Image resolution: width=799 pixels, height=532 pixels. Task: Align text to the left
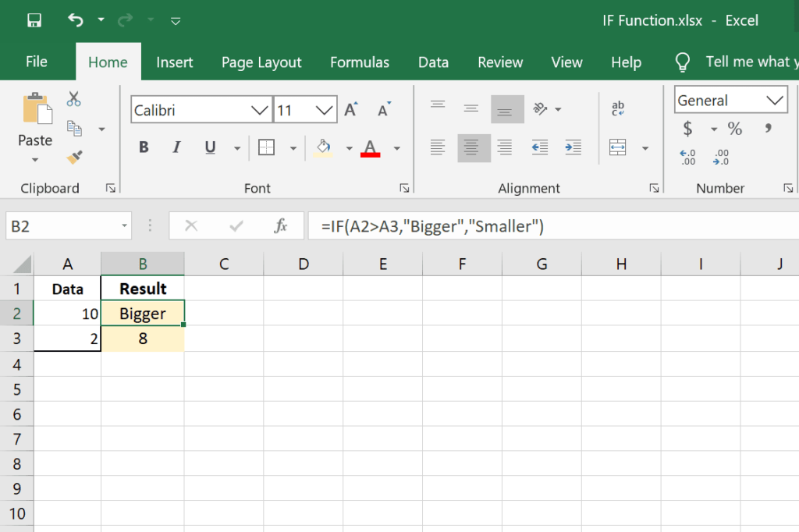(x=438, y=147)
